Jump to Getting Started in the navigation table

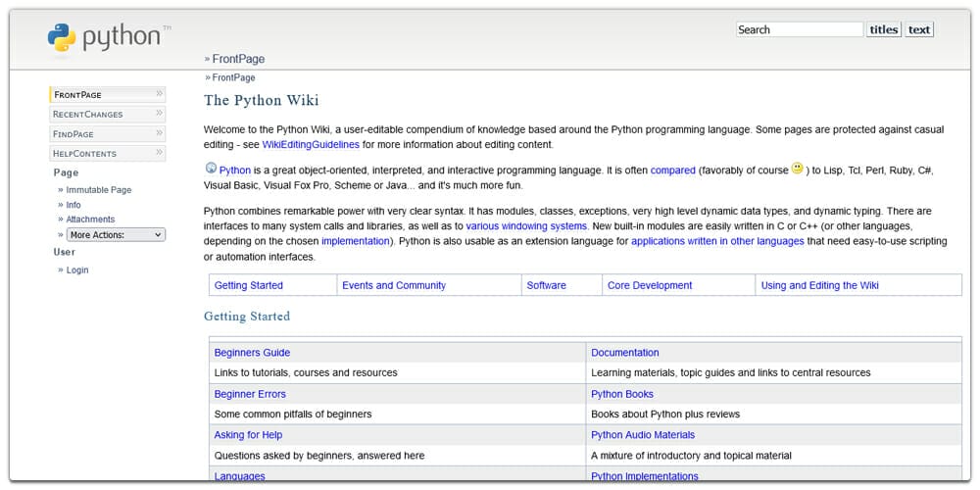click(x=249, y=285)
